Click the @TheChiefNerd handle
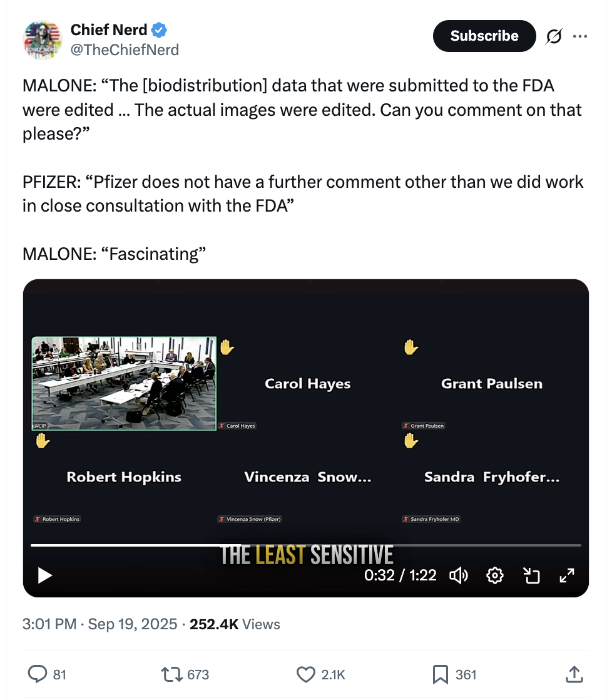The width and height of the screenshot is (612, 700). [125, 50]
